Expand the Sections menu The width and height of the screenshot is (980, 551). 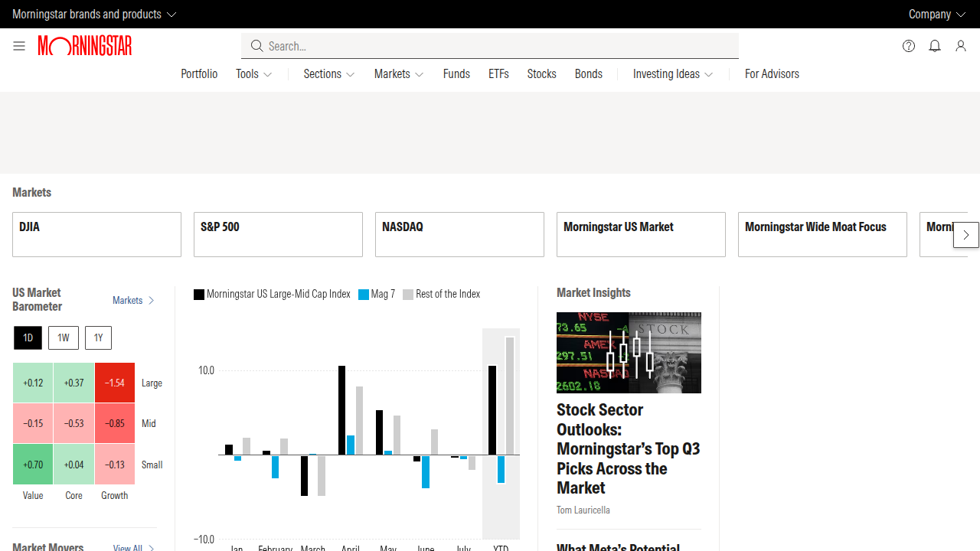point(329,74)
